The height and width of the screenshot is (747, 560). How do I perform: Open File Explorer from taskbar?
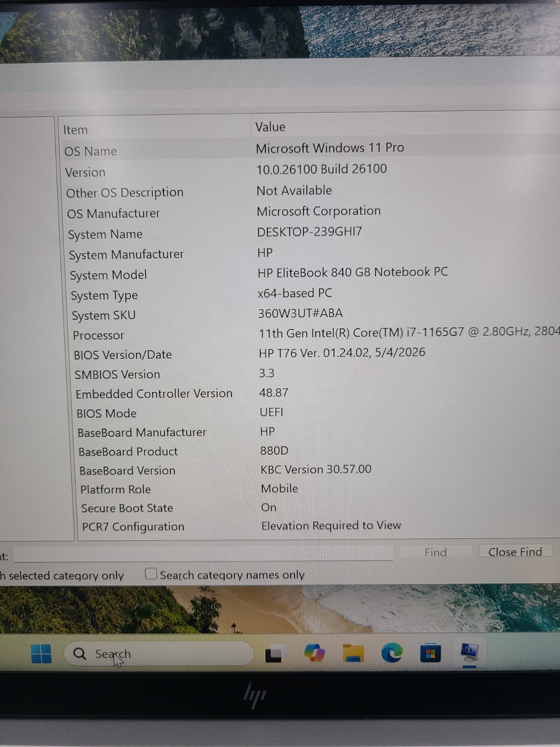pyautogui.click(x=353, y=653)
